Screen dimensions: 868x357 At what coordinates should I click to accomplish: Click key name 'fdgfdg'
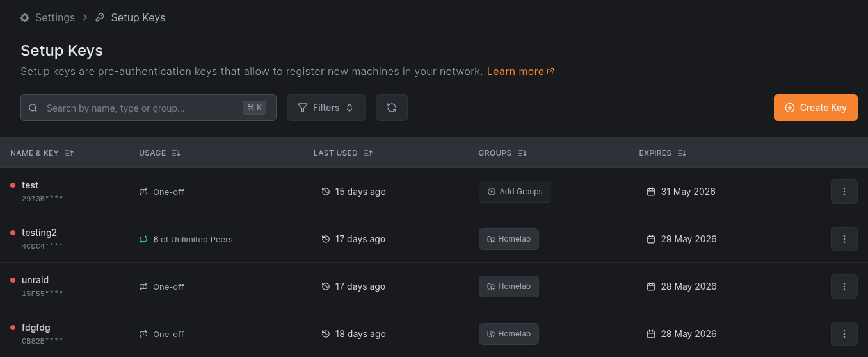[36, 328]
